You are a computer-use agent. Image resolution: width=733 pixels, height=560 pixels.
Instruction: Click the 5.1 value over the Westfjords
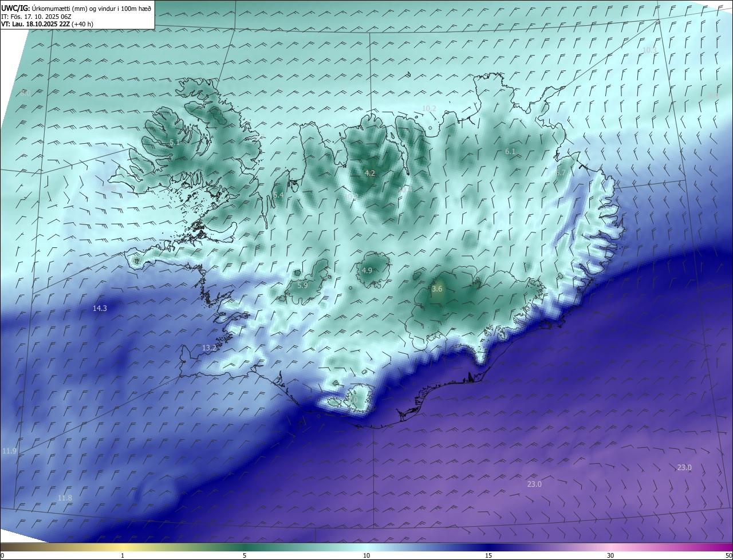pyautogui.click(x=175, y=142)
